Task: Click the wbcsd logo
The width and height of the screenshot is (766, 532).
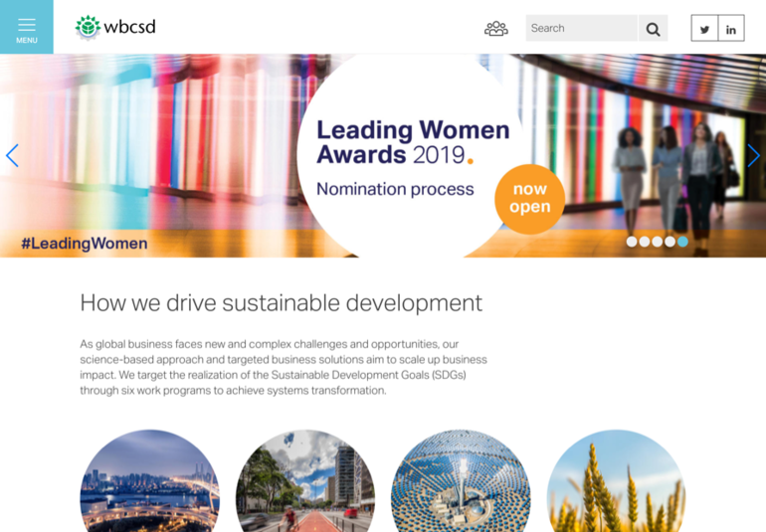Action: [x=115, y=27]
